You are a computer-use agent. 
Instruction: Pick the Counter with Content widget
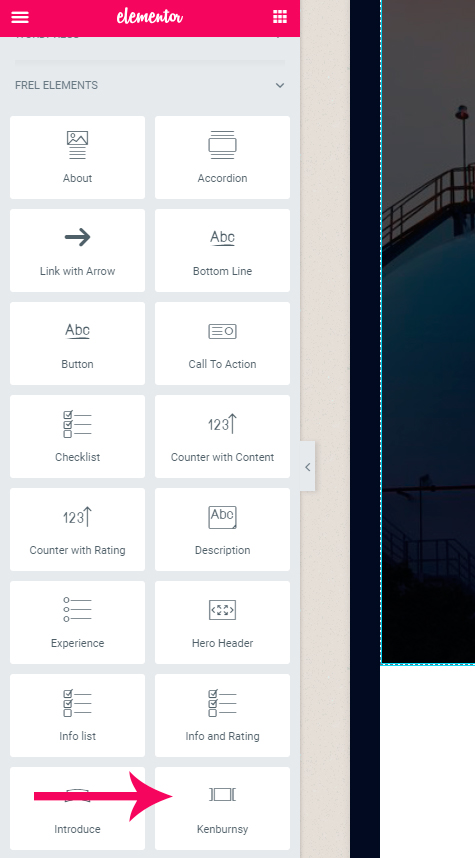[x=222, y=437]
